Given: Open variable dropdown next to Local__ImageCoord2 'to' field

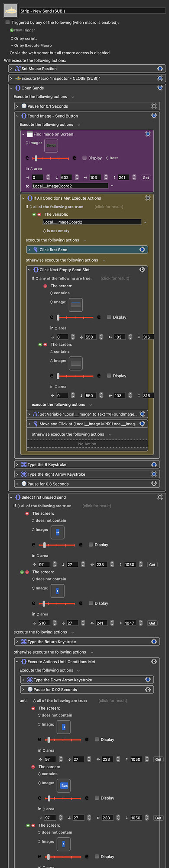Looking at the screenshot, I should click(112, 186).
